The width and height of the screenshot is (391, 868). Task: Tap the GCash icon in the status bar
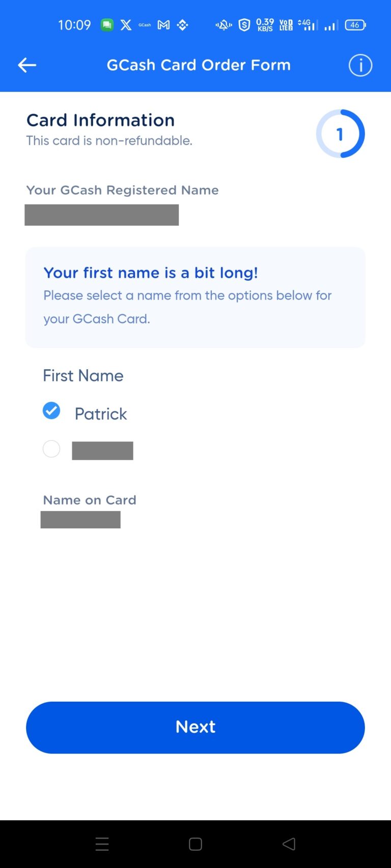(144, 24)
